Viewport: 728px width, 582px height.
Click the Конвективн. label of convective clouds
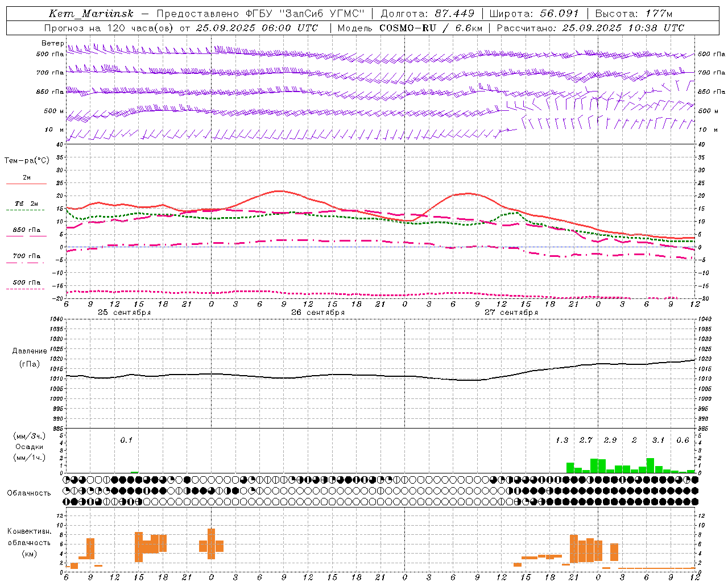[29, 531]
